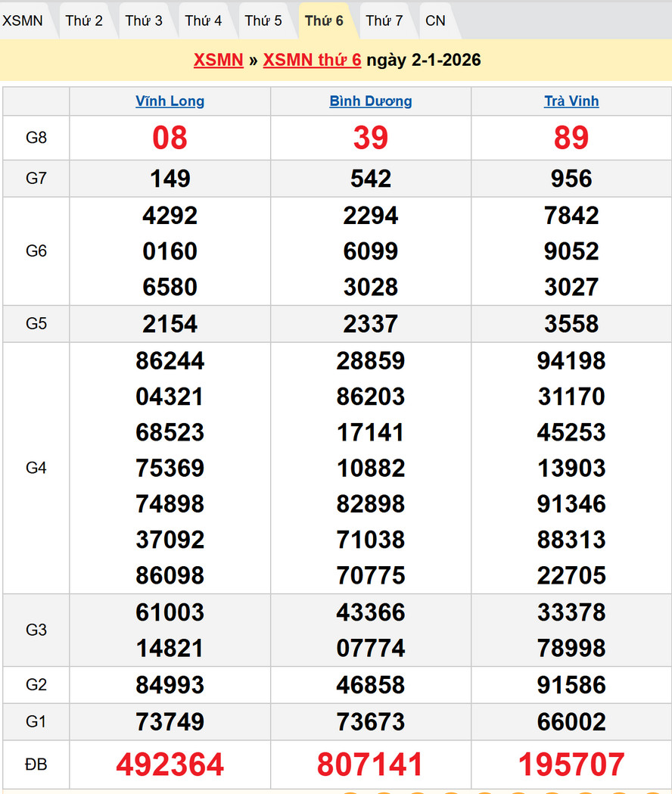672x794 pixels.
Task: Open the XSMN tab
Action: (x=23, y=20)
